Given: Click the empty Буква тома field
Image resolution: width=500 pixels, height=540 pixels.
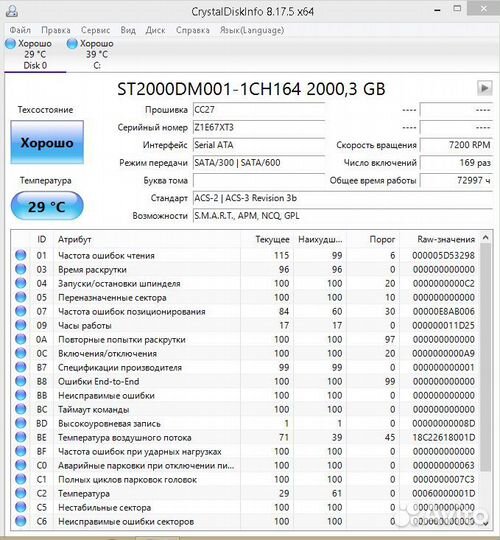Looking at the screenshot, I should tap(259, 180).
